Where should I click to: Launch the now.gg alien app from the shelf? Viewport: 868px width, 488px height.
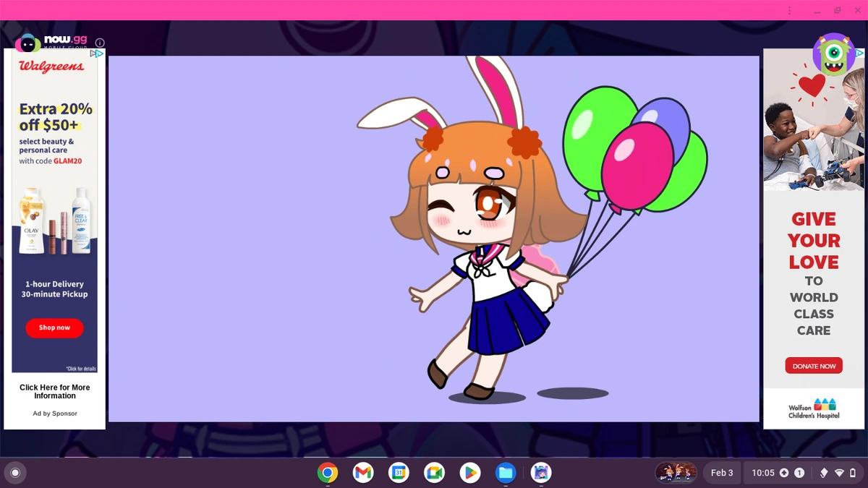coord(540,473)
